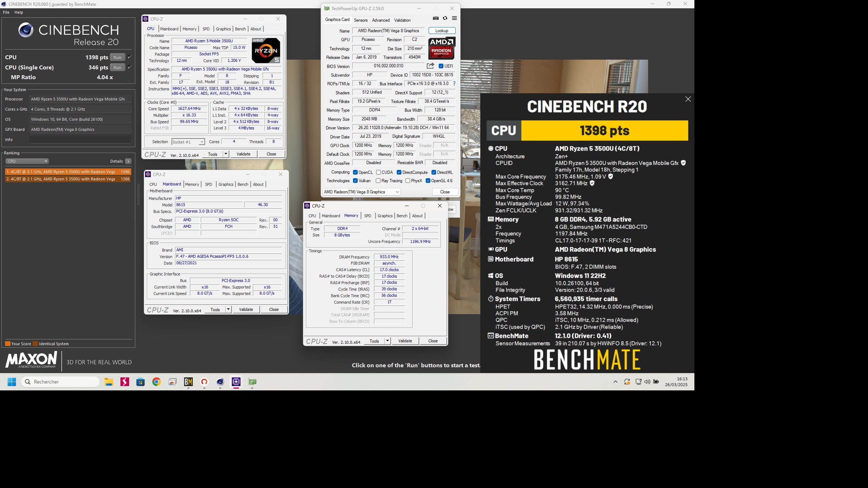Open the Selection Socket #1 dropdown
Image resolution: width=868 pixels, height=488 pixels.
188,142
